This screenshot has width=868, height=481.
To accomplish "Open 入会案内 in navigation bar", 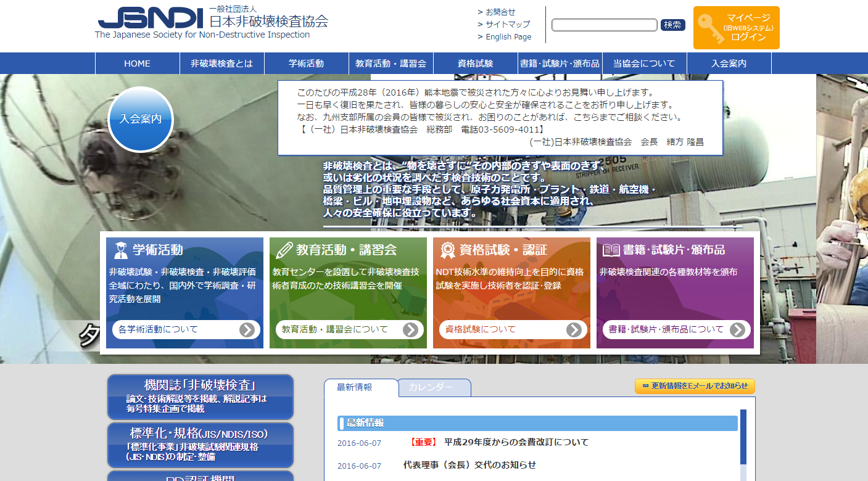I will 729,64.
